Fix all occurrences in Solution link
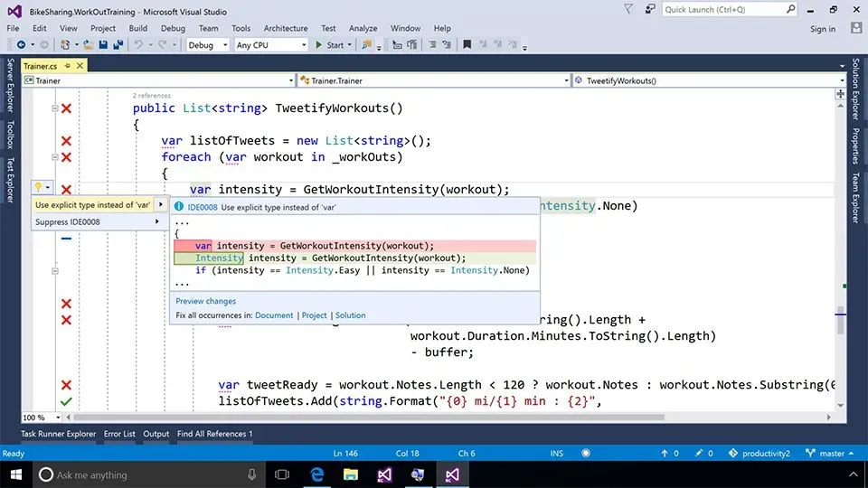 351,315
